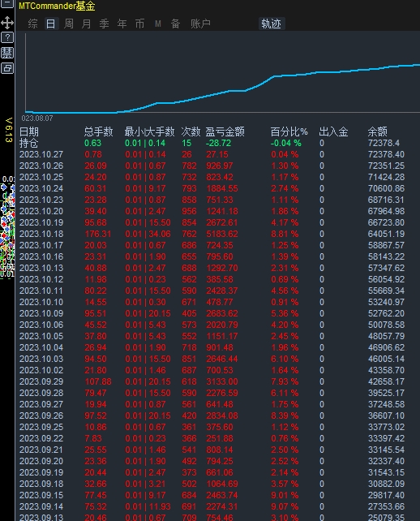Click total lots 94.50
This screenshot has height=521, width=420.
(96, 359)
